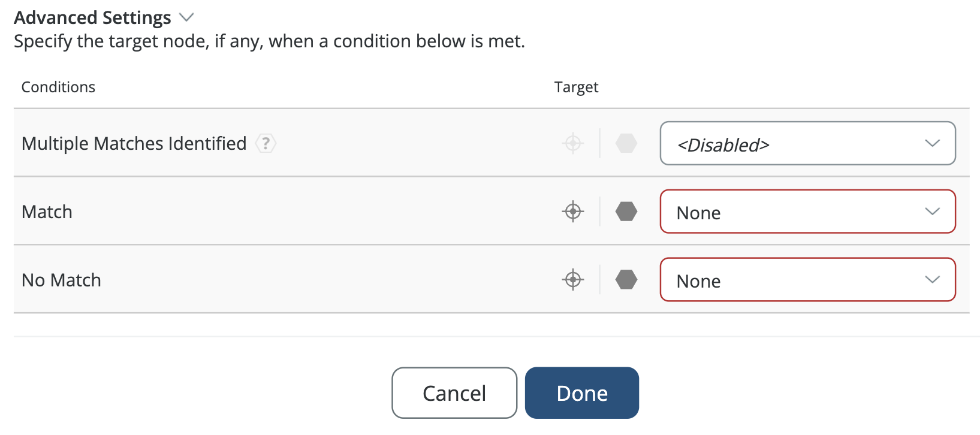
Task: Confirm settings with the Done button
Action: (581, 393)
